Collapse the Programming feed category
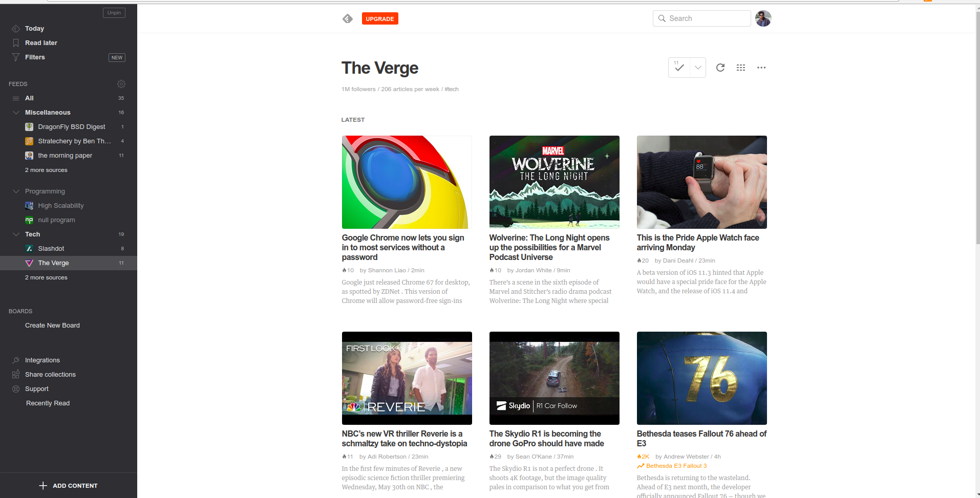 click(x=16, y=191)
